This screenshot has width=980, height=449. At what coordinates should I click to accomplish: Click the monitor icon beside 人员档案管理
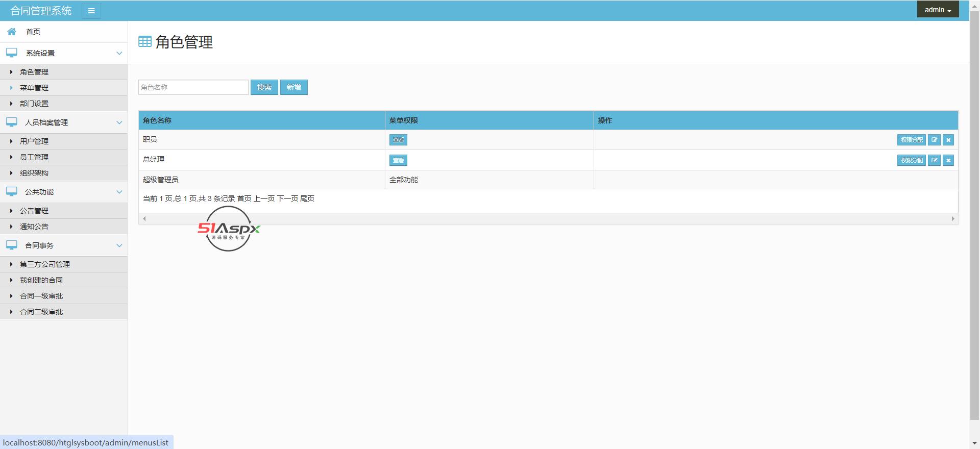click(12, 122)
